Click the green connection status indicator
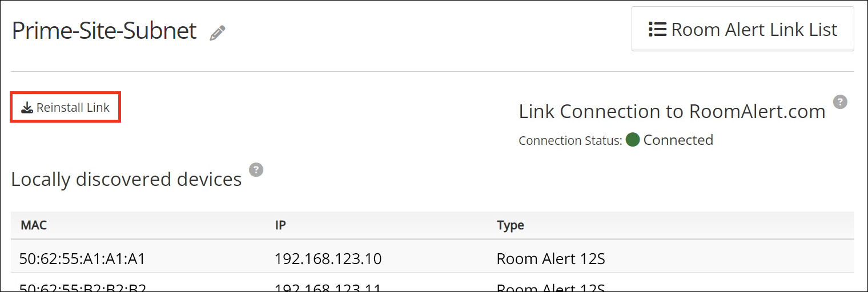 click(x=632, y=140)
